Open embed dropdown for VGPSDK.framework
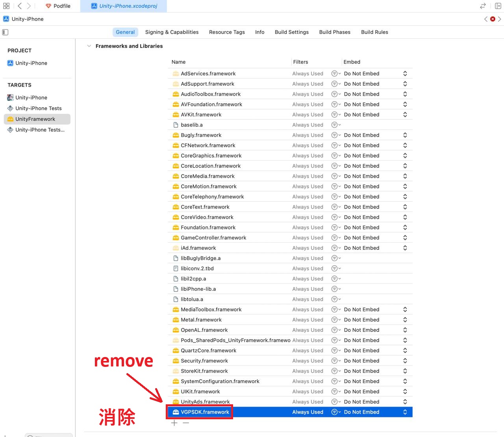 405,412
